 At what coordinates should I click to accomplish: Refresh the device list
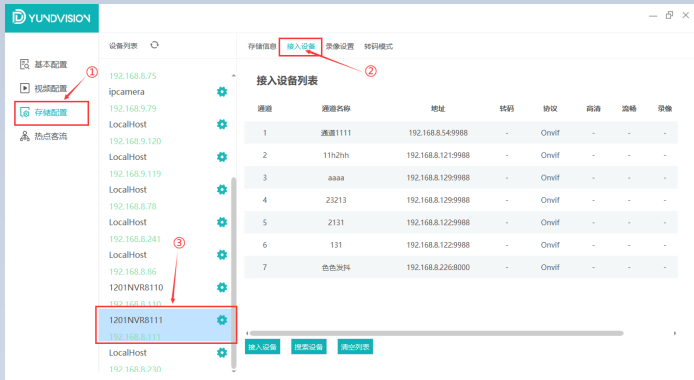[154, 45]
